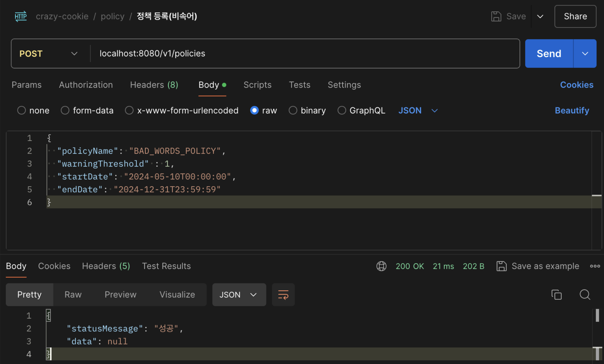Expand the Send button options arrow
Screen dimensions: 604x364
585,53
